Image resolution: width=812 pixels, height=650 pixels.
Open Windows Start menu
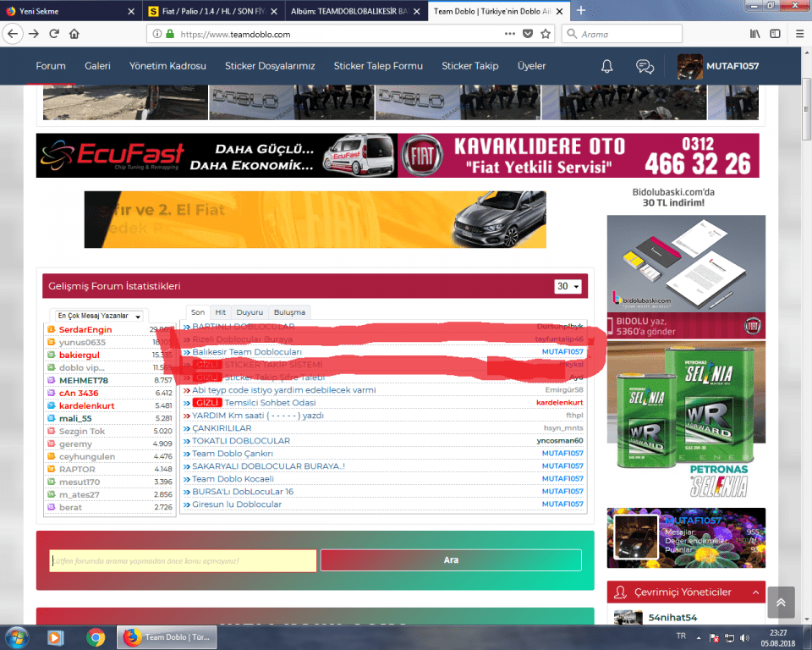click(x=17, y=637)
